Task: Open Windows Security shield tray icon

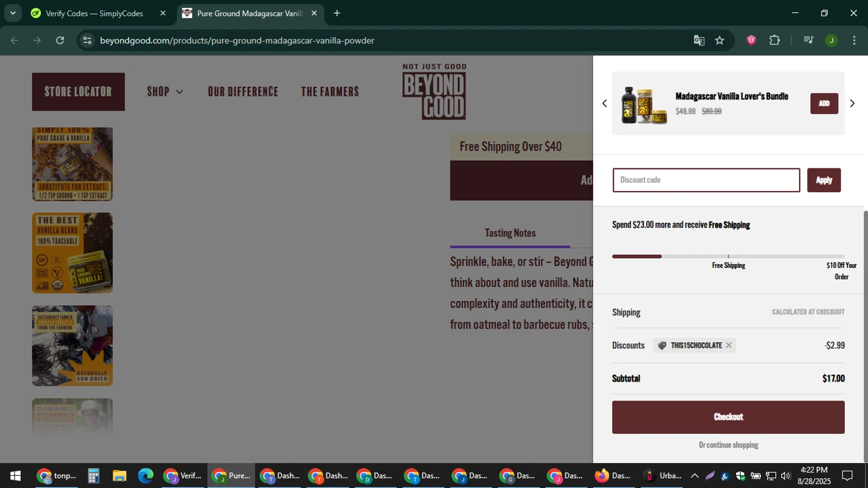Action: point(740,476)
